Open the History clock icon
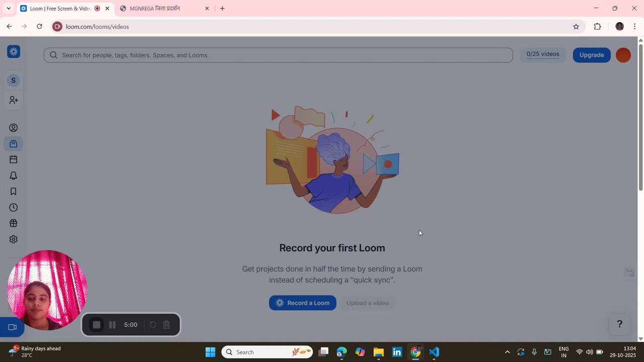This screenshot has height=362, width=644. point(14,208)
